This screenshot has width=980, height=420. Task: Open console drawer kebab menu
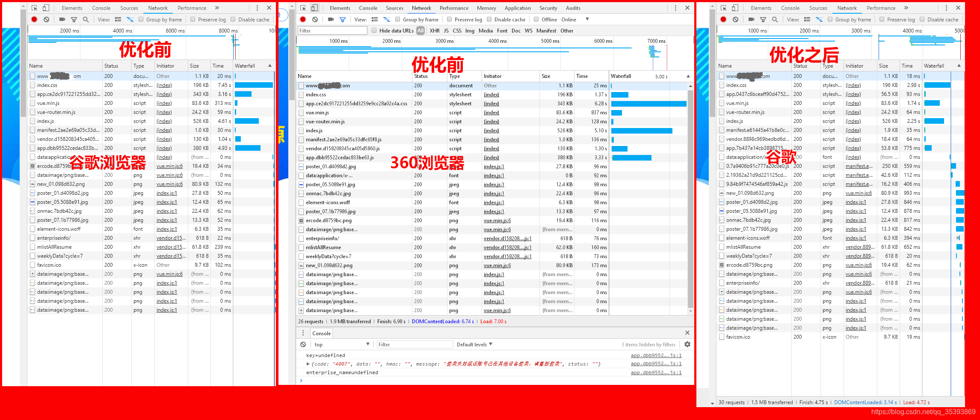[303, 333]
